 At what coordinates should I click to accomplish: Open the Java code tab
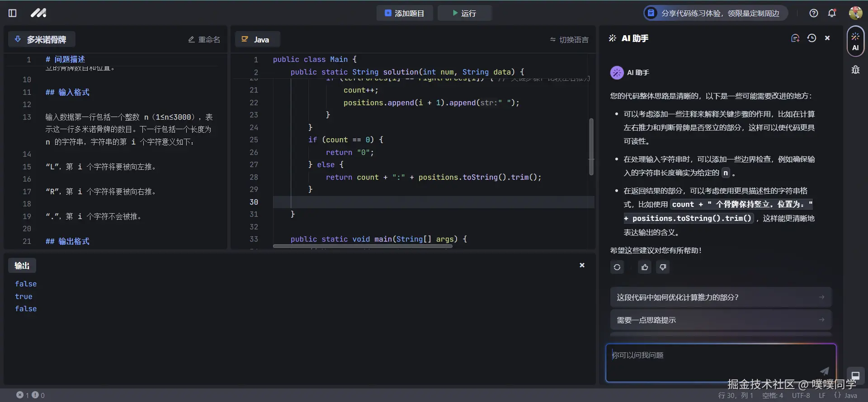pyautogui.click(x=257, y=39)
